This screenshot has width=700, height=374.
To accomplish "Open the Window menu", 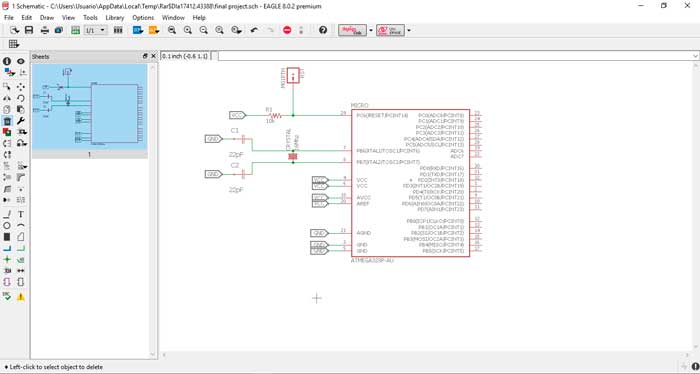I will click(x=173, y=18).
